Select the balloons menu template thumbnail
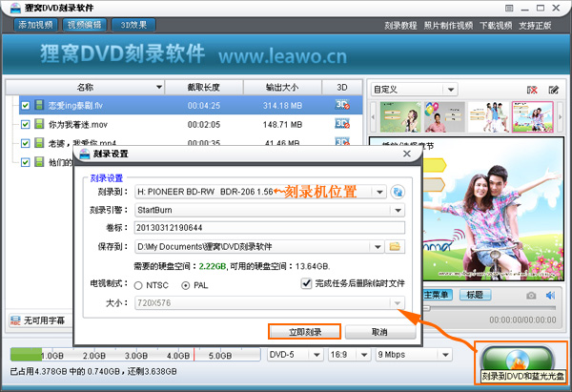The height and width of the screenshot is (392, 572). [444, 116]
